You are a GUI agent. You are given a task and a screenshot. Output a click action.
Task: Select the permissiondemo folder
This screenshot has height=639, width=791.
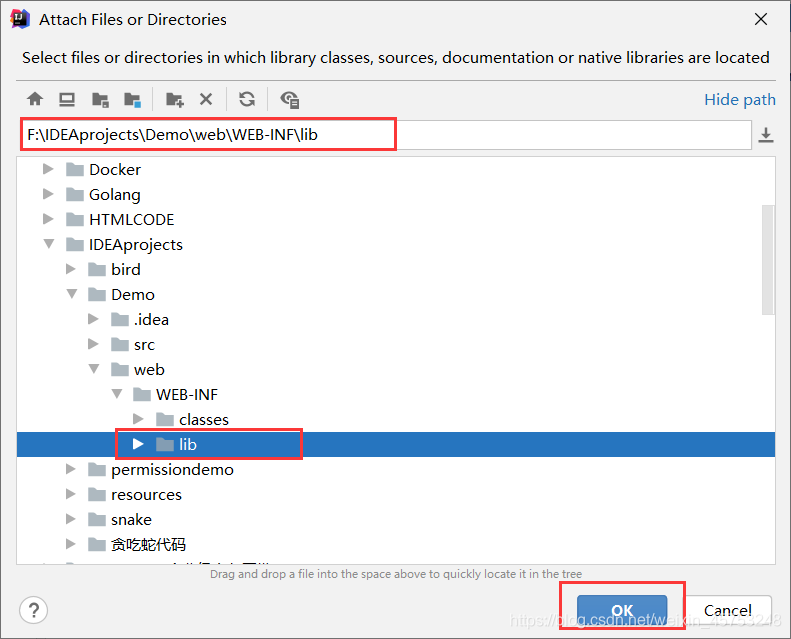click(x=161, y=470)
